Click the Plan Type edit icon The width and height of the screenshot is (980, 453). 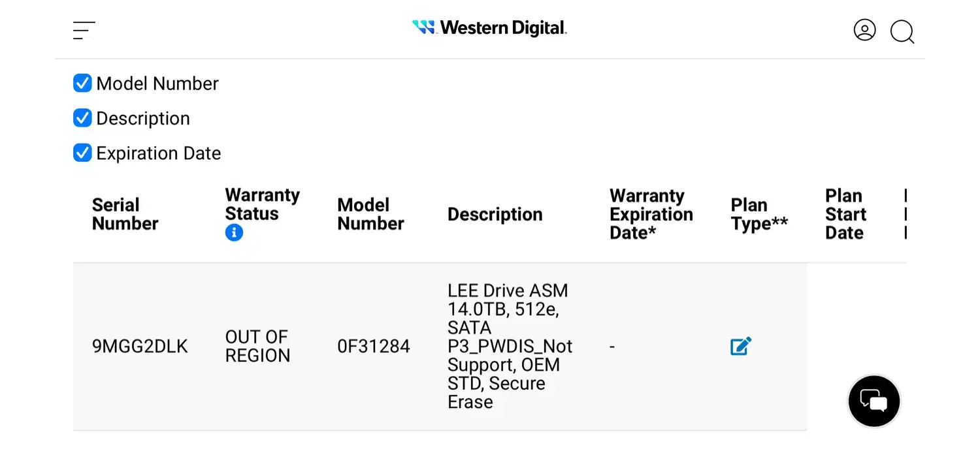[741, 346]
